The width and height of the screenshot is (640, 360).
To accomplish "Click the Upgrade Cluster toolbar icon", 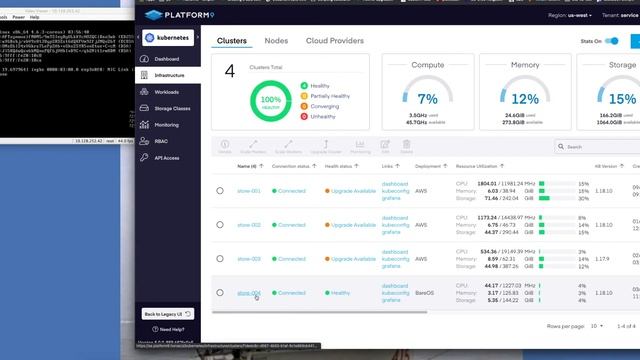I will pyautogui.click(x=326, y=147).
